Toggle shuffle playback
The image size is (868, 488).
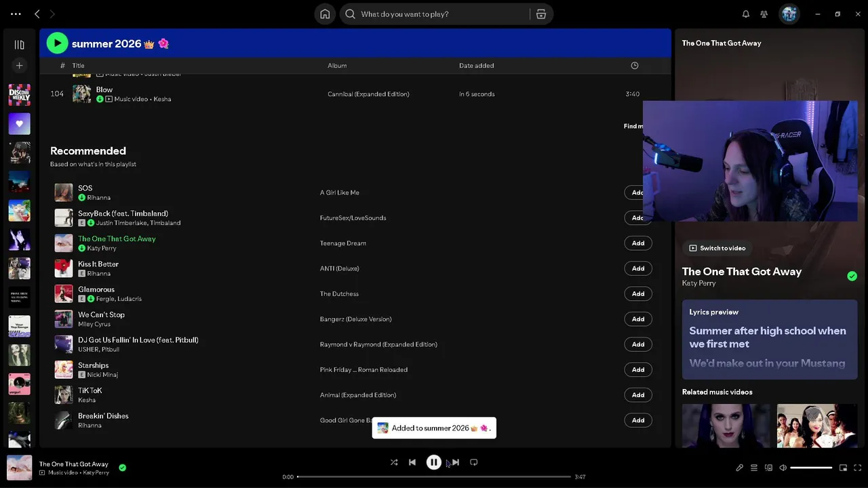[x=394, y=462]
